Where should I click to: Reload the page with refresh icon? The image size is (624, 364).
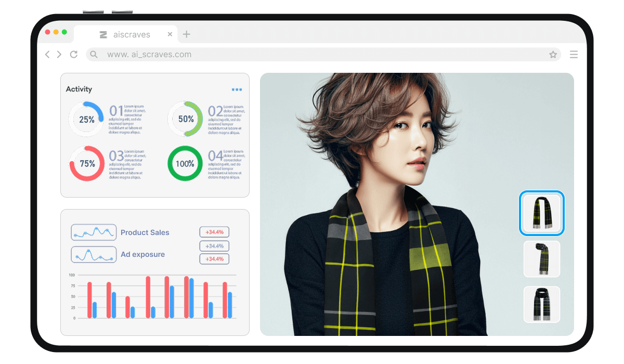tap(74, 55)
